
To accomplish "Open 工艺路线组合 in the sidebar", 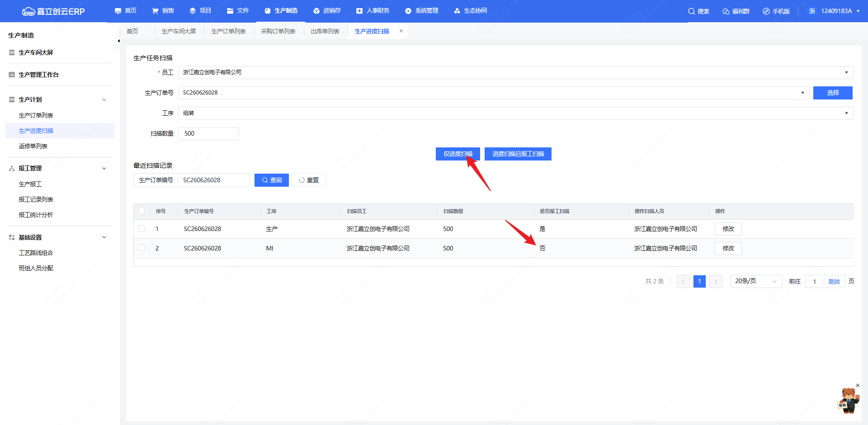I will pos(36,253).
